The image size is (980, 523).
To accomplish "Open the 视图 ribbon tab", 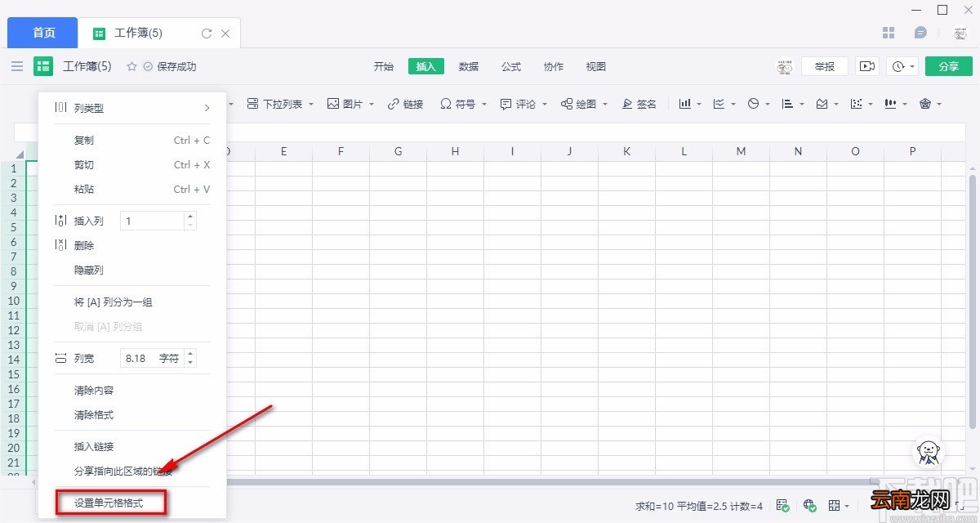I will pos(596,67).
